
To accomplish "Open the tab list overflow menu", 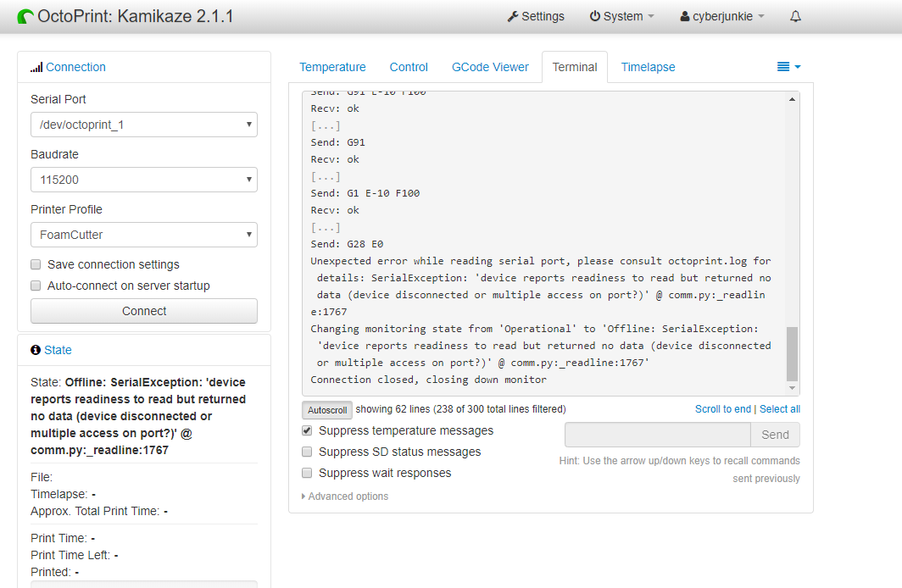I will point(788,67).
